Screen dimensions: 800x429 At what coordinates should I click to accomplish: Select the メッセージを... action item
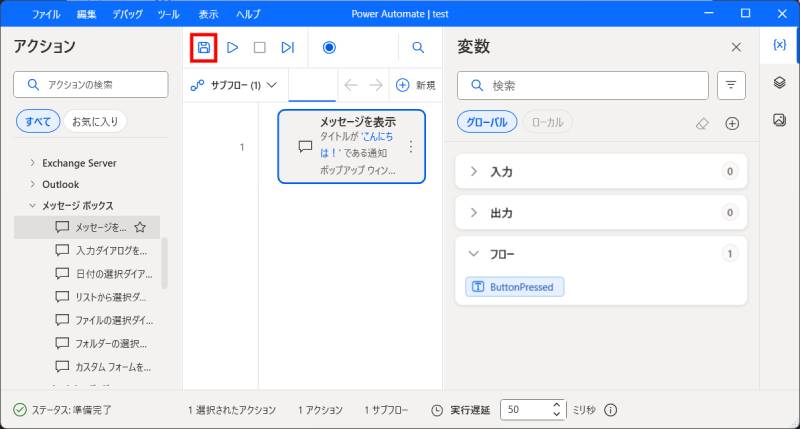pos(87,228)
